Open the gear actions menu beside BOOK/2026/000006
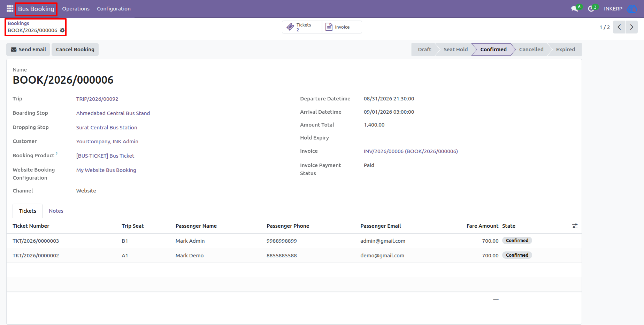 [x=62, y=30]
